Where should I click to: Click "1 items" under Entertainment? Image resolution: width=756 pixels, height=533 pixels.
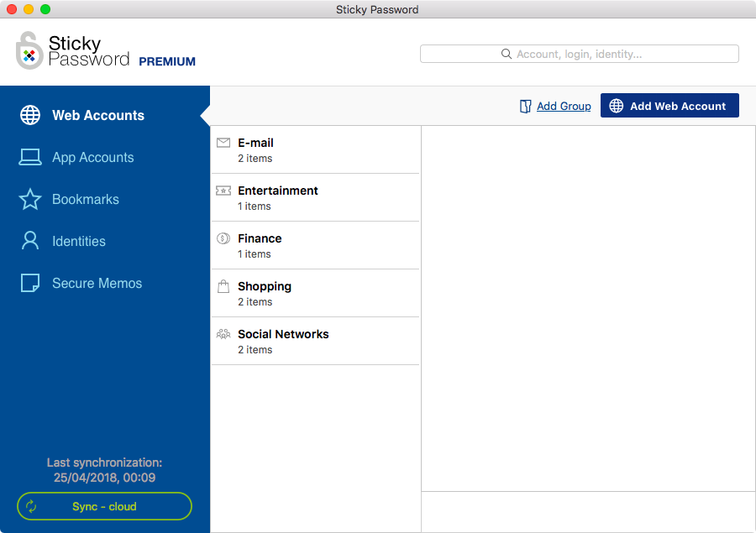[x=254, y=206]
